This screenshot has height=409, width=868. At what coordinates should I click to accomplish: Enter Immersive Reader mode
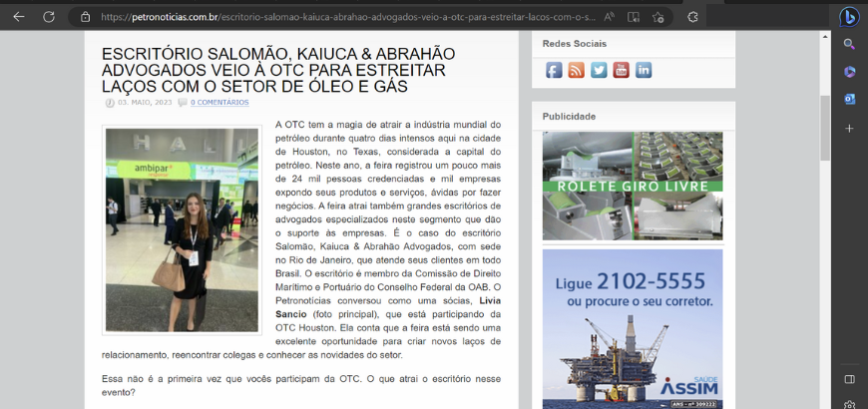point(634,17)
